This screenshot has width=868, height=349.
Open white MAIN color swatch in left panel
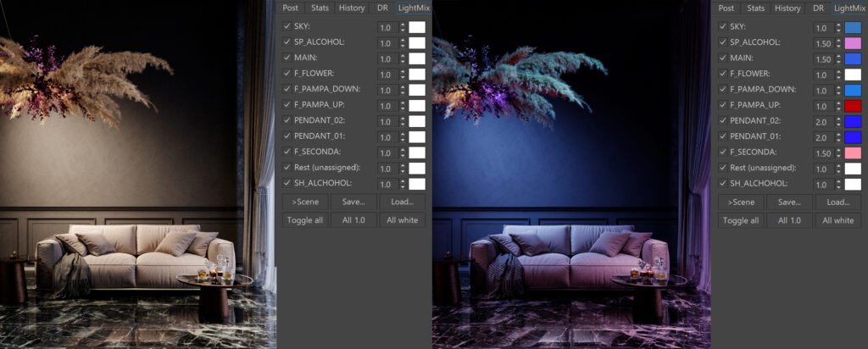coord(417,58)
